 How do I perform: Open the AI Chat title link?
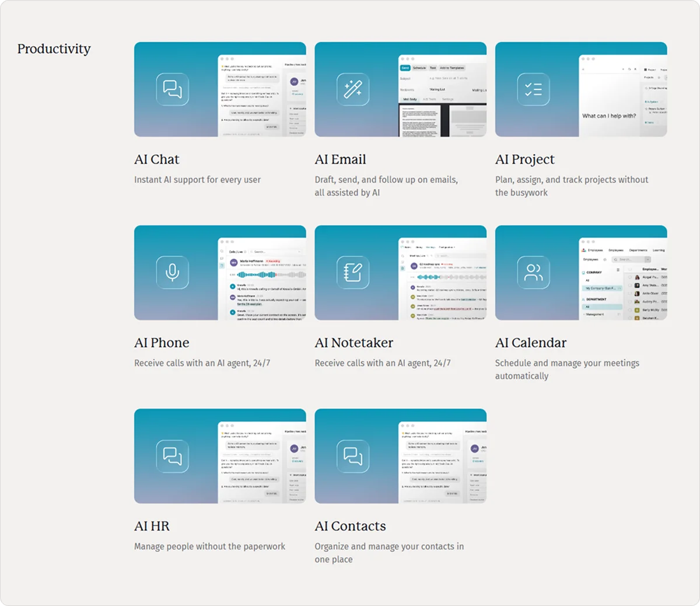[157, 159]
